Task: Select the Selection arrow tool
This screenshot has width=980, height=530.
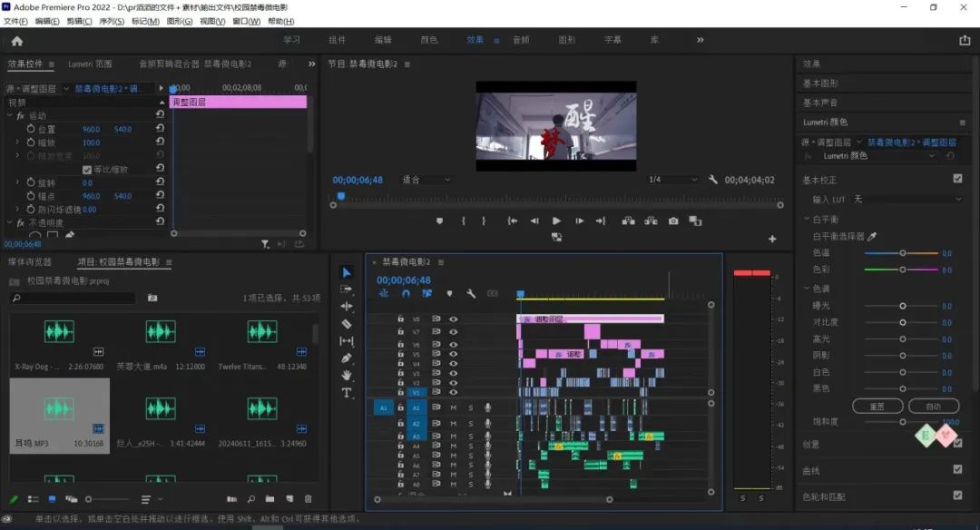Action: tap(347, 272)
